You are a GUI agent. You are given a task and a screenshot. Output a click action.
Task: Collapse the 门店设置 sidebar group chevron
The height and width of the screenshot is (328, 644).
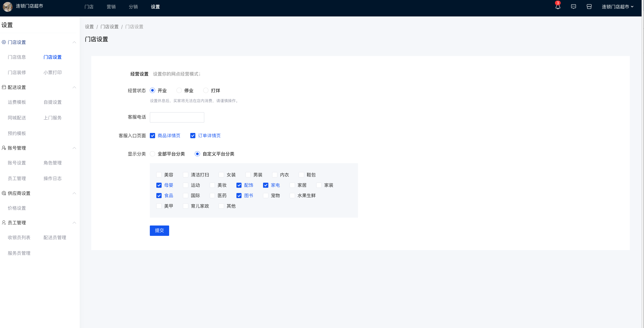point(74,42)
